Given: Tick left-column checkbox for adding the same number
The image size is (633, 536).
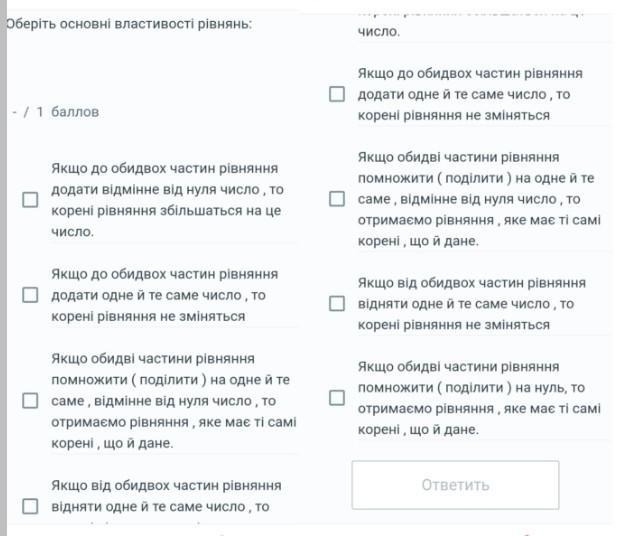Looking at the screenshot, I should (31, 295).
